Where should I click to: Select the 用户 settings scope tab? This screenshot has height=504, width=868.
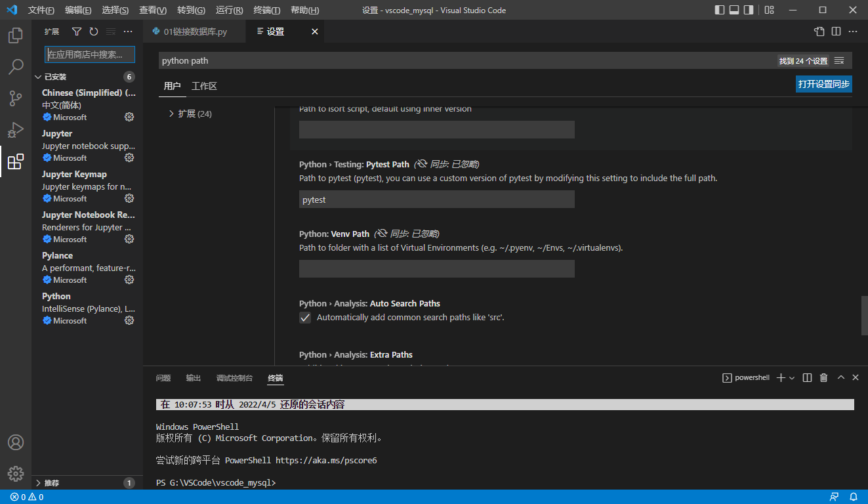pos(173,86)
